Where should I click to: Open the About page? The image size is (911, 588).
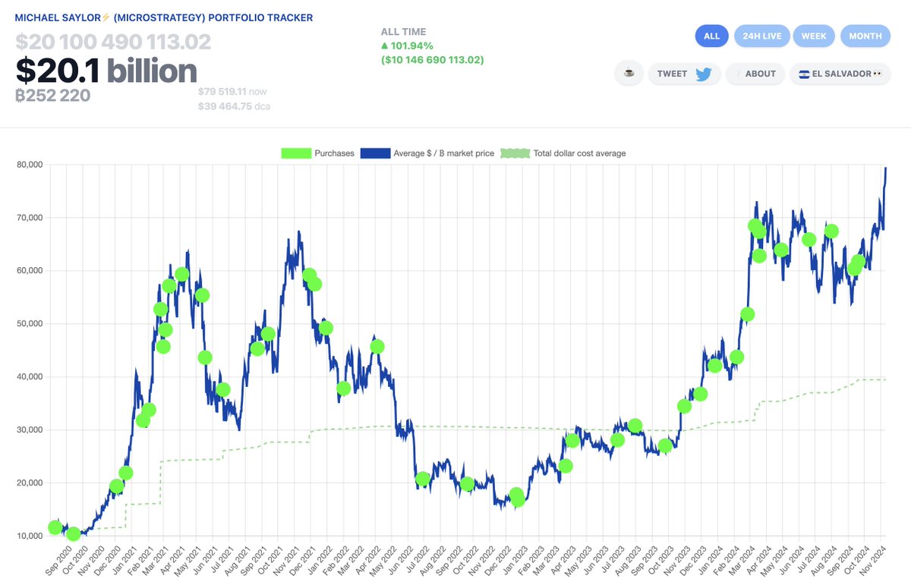(x=755, y=74)
